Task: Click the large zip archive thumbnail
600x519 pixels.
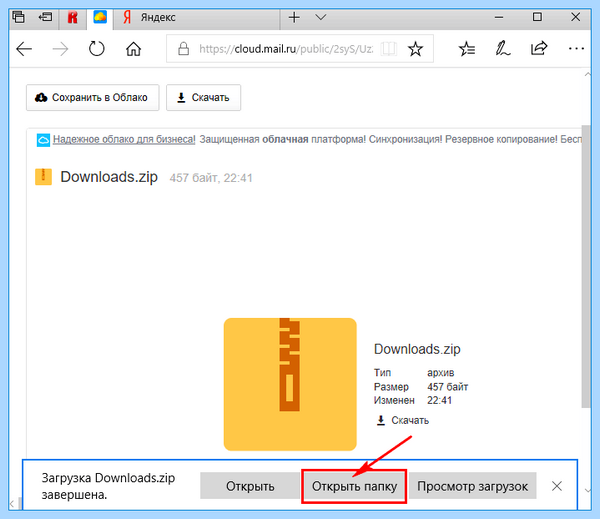Action: [x=290, y=384]
